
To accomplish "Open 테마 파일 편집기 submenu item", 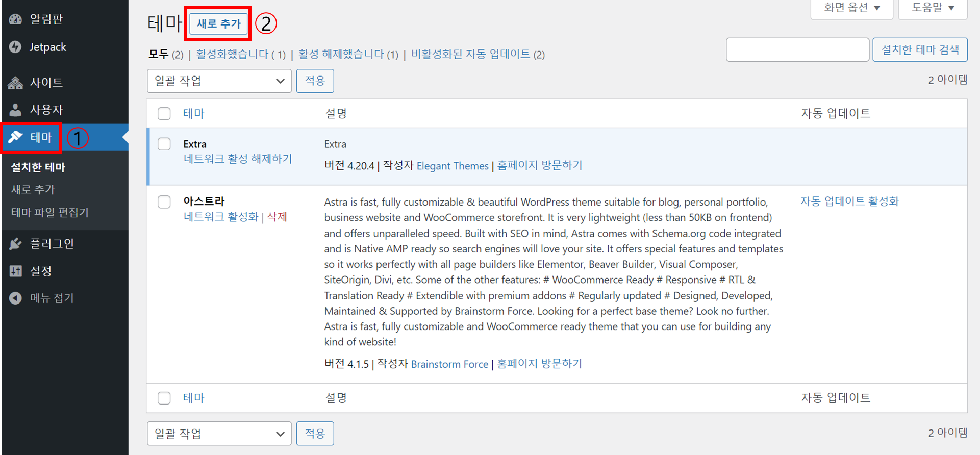I will pyautogui.click(x=50, y=212).
